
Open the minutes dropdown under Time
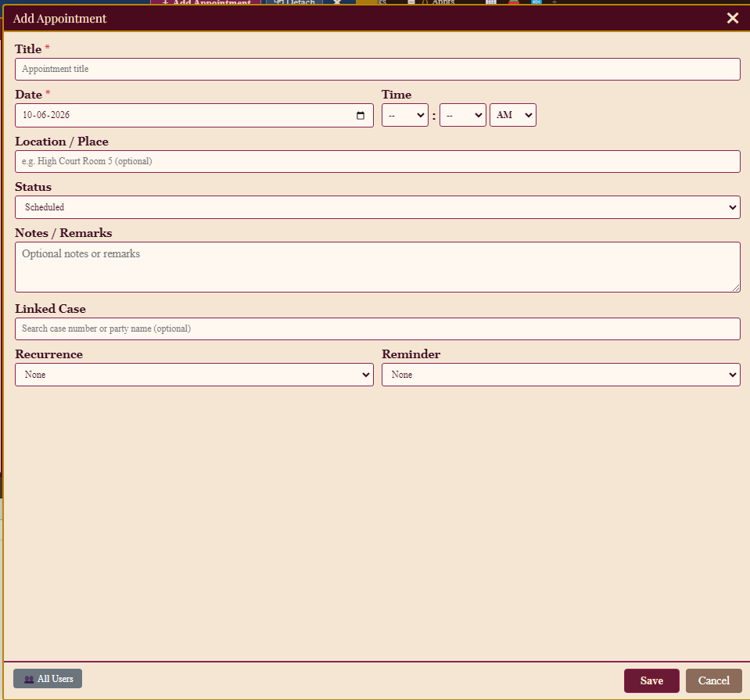(x=462, y=115)
